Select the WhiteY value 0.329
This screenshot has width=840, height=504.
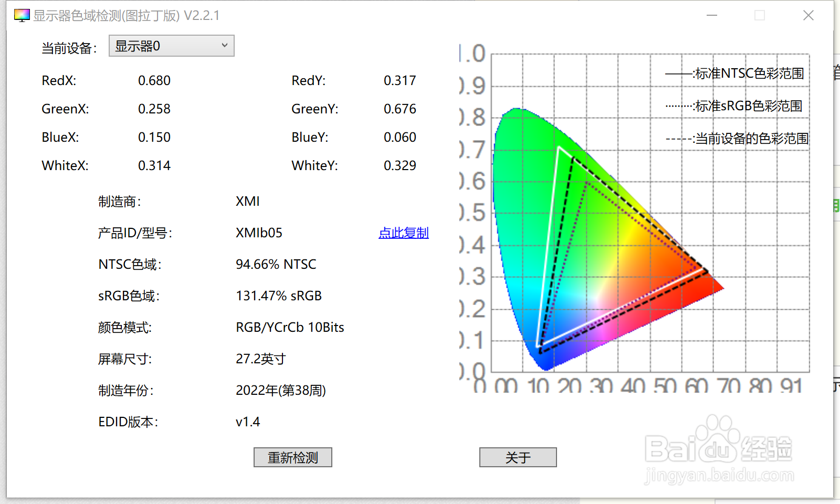pos(400,165)
